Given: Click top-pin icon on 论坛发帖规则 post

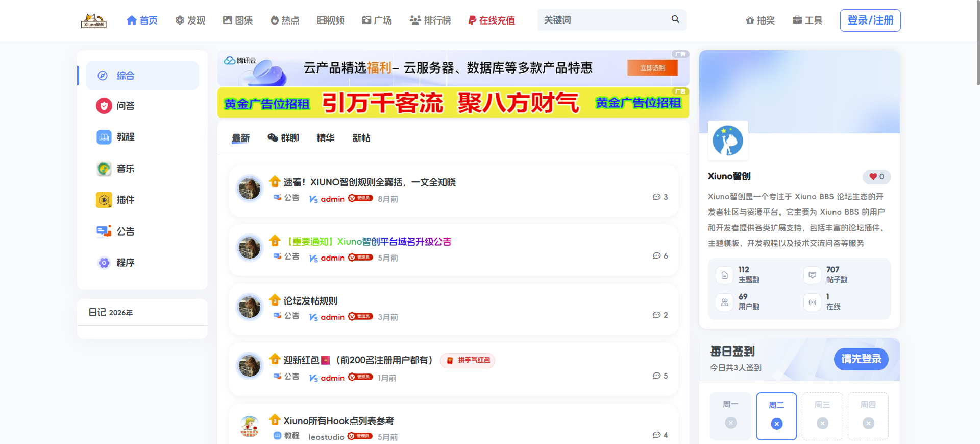Looking at the screenshot, I should (x=275, y=299).
